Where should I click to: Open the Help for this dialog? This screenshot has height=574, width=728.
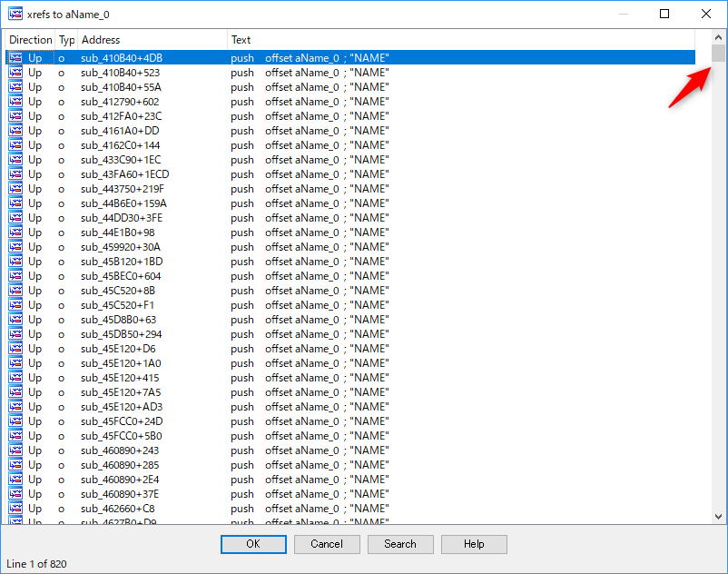click(474, 544)
